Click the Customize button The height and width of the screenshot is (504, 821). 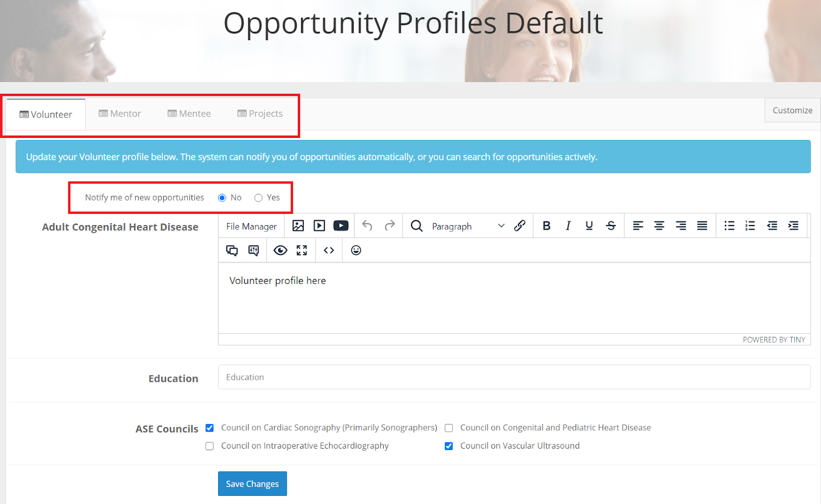792,110
